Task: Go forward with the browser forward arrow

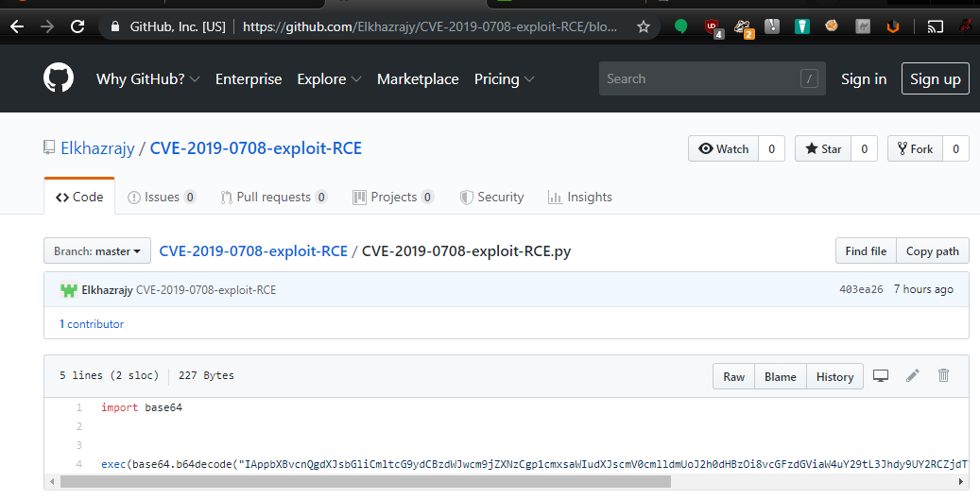Action: coord(47,26)
